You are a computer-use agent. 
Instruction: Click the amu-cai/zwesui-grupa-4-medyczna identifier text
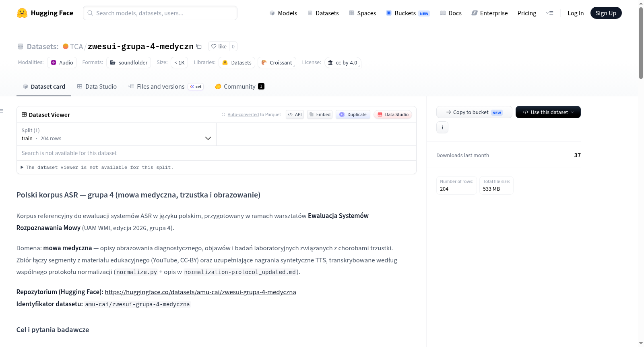[137, 304]
